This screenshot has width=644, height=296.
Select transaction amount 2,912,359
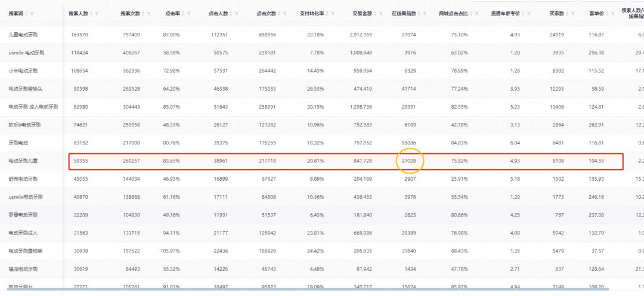[x=361, y=35]
